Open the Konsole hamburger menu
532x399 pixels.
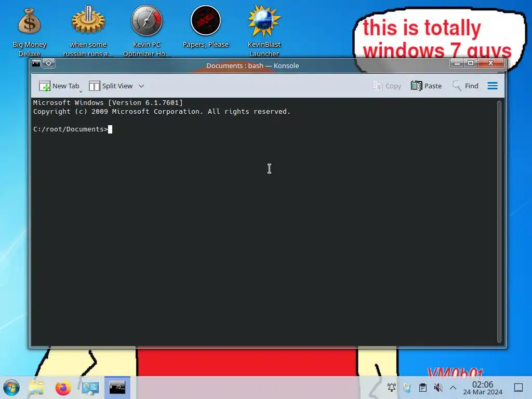tap(493, 86)
